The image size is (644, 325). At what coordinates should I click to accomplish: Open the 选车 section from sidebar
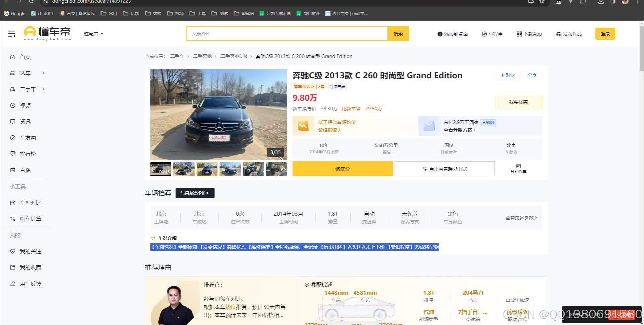coord(25,73)
